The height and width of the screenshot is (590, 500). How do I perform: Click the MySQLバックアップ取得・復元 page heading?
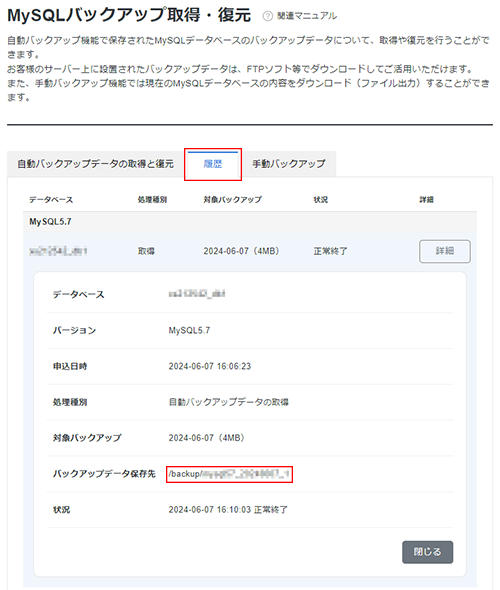pyautogui.click(x=129, y=15)
